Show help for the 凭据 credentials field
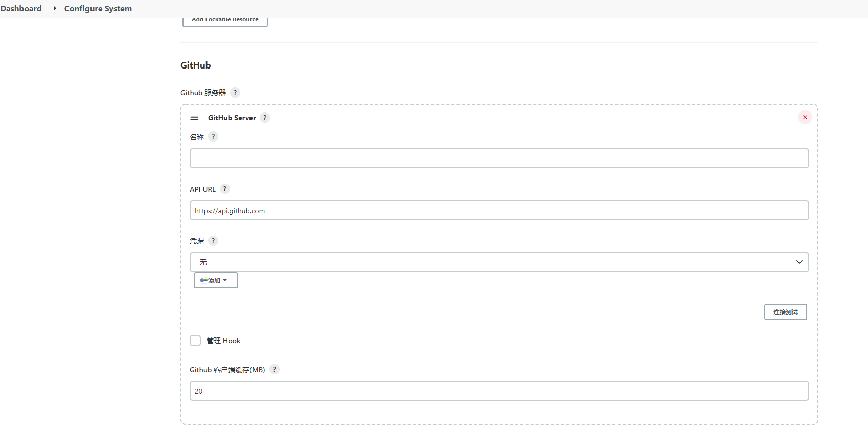868x428 pixels. [213, 241]
